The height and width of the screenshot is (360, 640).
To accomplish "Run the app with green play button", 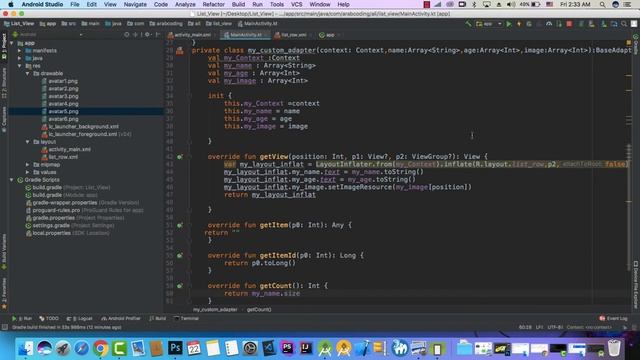I will click(509, 24).
